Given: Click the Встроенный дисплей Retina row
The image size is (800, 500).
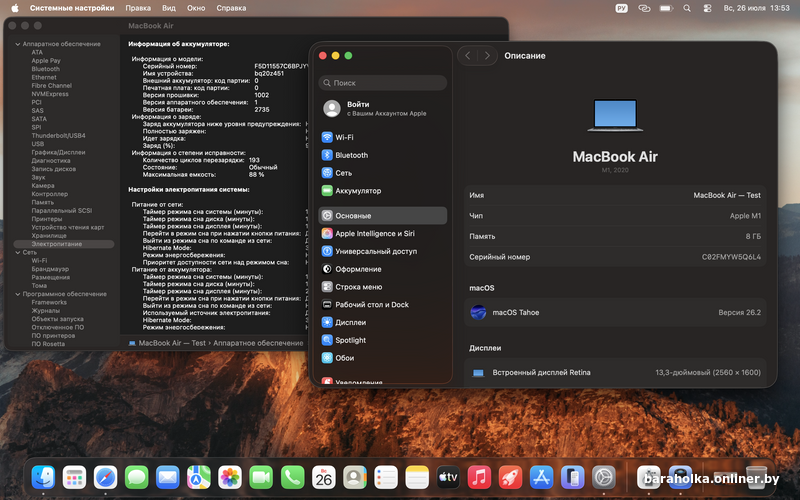Looking at the screenshot, I should pyautogui.click(x=615, y=372).
